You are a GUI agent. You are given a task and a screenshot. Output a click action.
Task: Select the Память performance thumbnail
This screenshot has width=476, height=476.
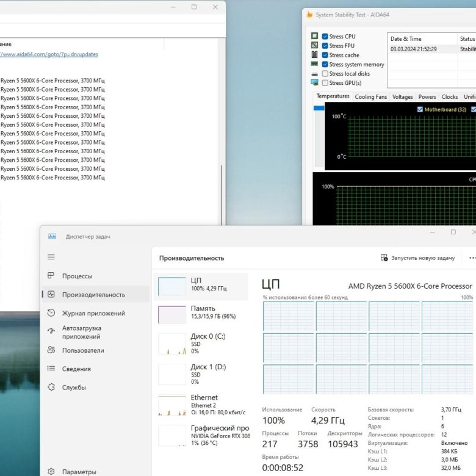tap(172, 314)
